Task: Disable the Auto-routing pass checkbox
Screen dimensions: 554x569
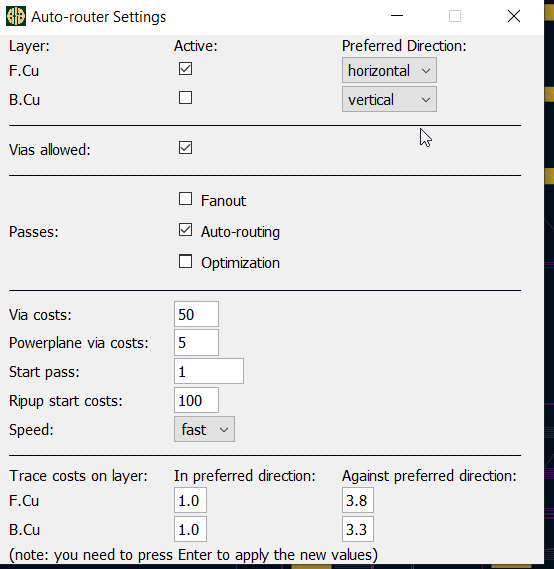Action: point(185,230)
